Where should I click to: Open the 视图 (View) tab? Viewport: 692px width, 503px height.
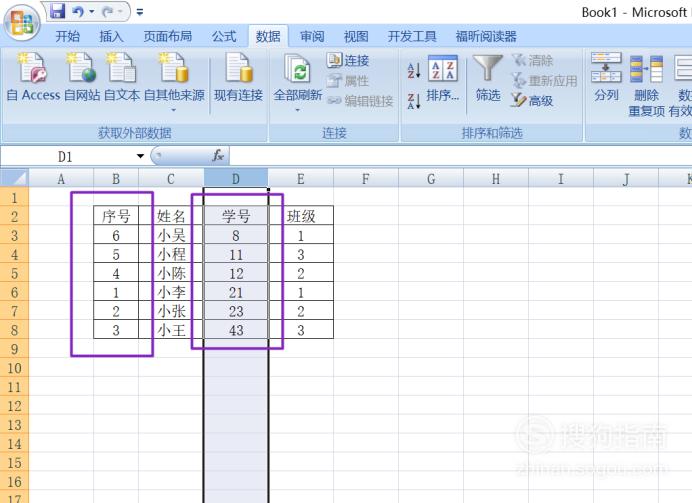[356, 36]
